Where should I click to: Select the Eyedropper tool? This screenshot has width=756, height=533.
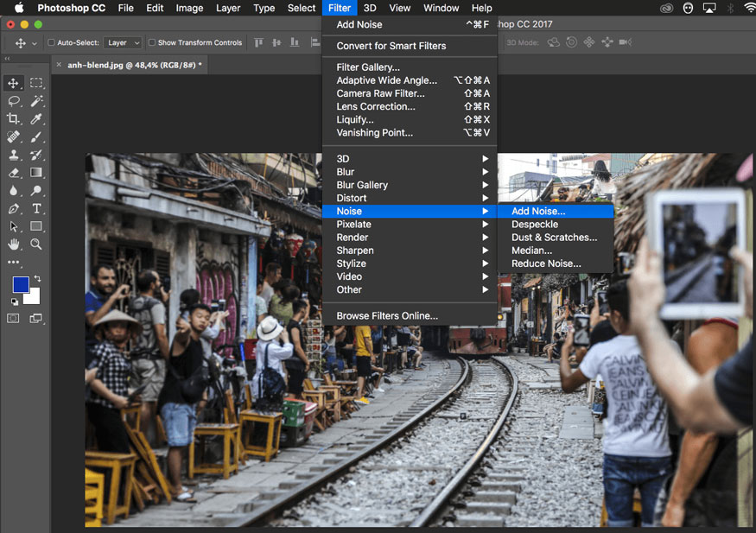[x=36, y=119]
